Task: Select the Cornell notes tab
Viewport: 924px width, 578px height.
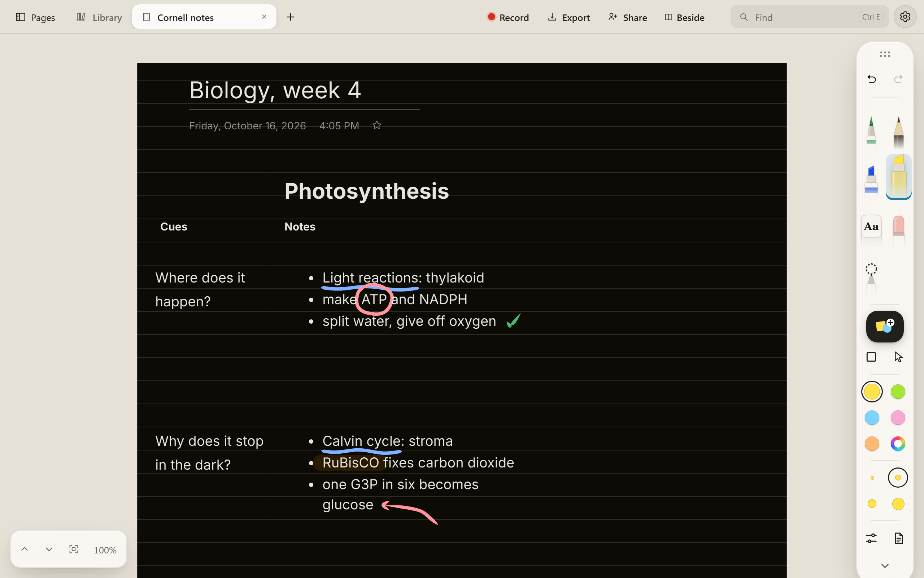Action: [204, 17]
